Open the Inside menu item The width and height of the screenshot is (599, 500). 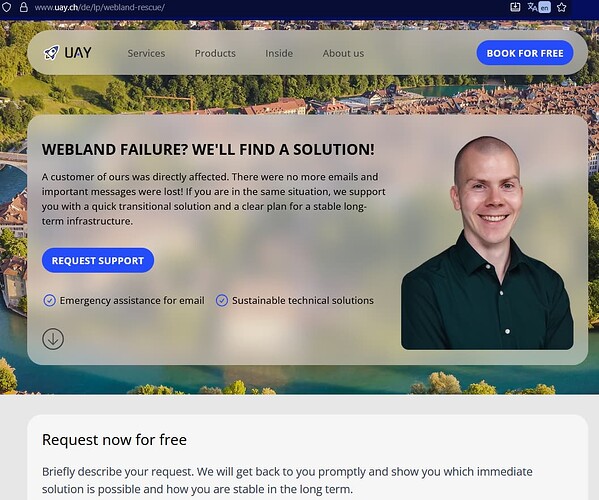(279, 53)
